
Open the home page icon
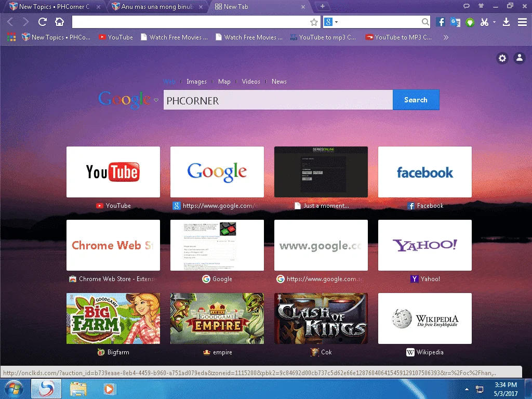59,22
